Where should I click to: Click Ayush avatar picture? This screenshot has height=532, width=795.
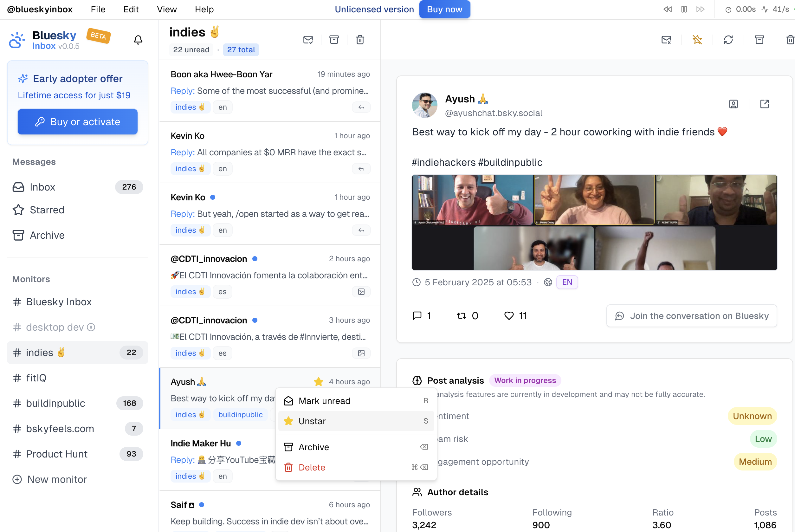(425, 105)
